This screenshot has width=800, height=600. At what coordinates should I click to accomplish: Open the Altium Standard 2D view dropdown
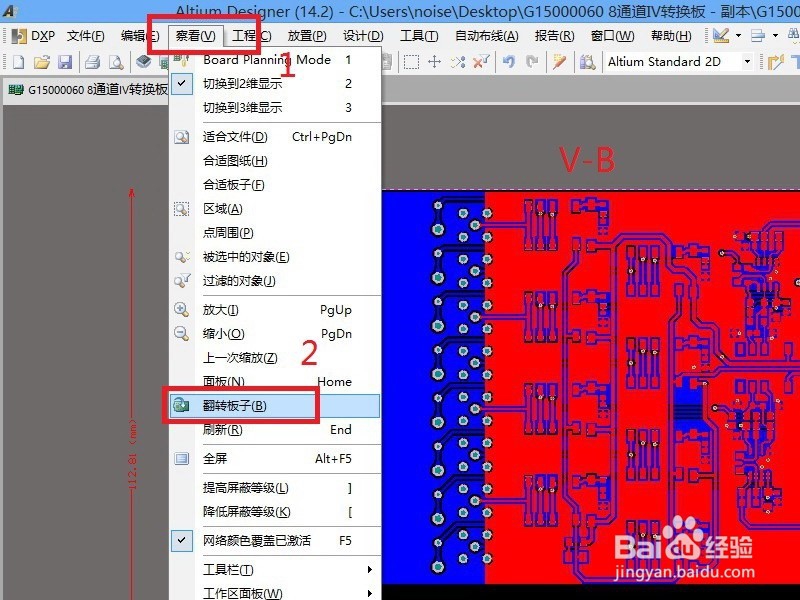point(747,62)
